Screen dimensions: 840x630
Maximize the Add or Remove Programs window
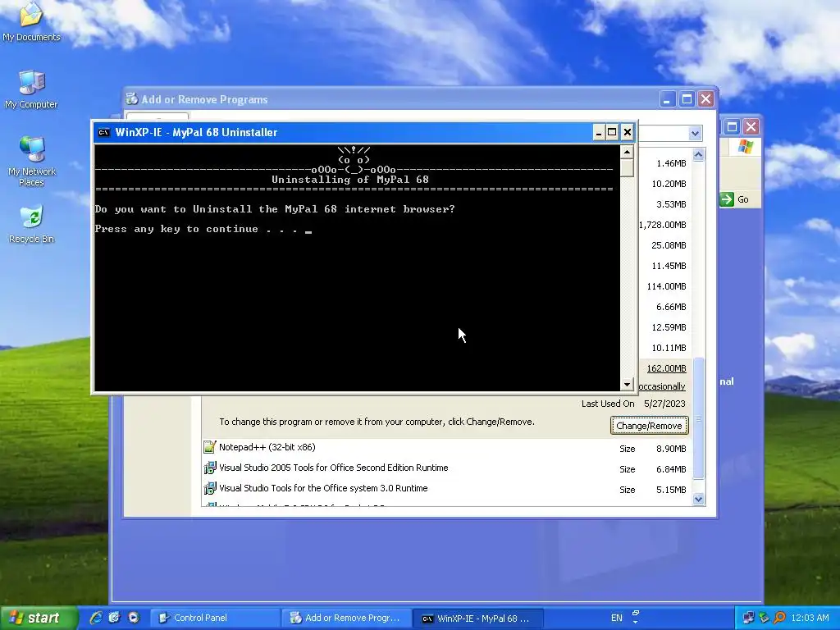tap(687, 99)
